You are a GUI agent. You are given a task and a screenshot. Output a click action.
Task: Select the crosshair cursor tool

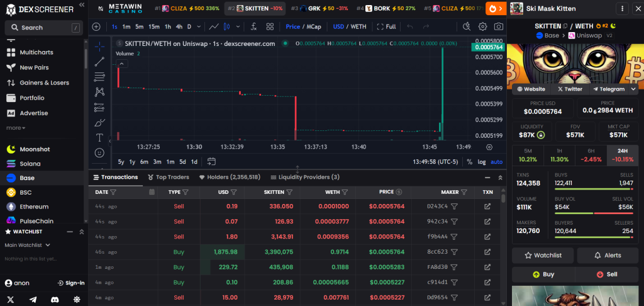[99, 47]
